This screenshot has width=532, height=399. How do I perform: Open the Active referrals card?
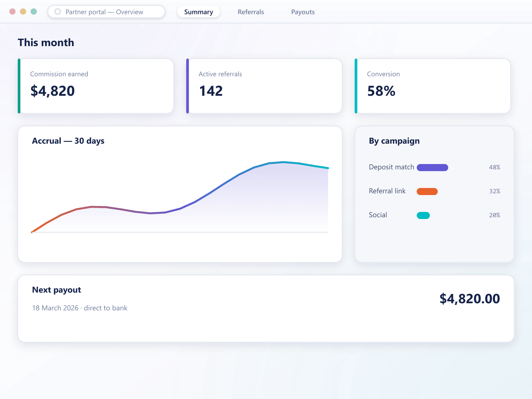(x=264, y=86)
